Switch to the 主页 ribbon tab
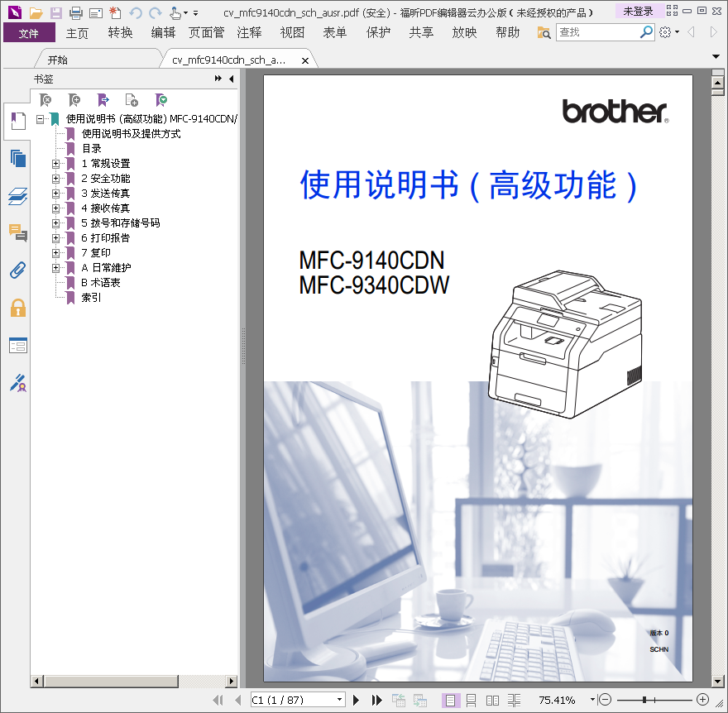The height and width of the screenshot is (713, 728). (x=77, y=33)
